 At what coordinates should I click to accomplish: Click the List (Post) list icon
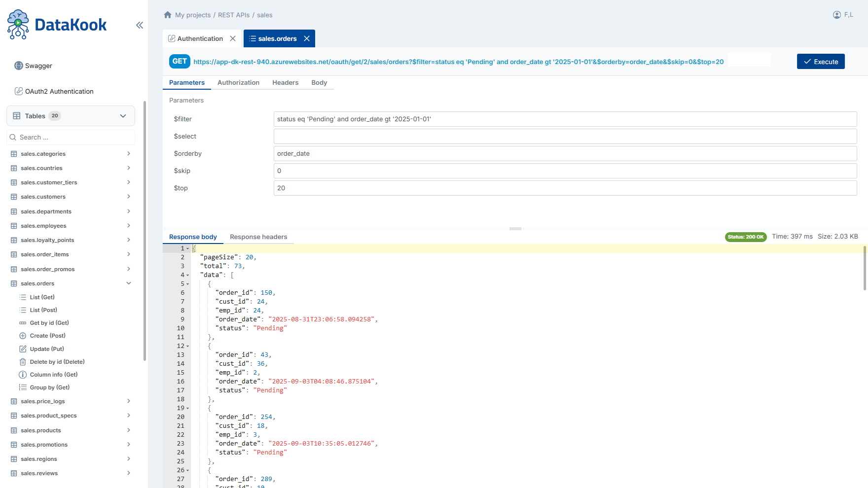23,310
